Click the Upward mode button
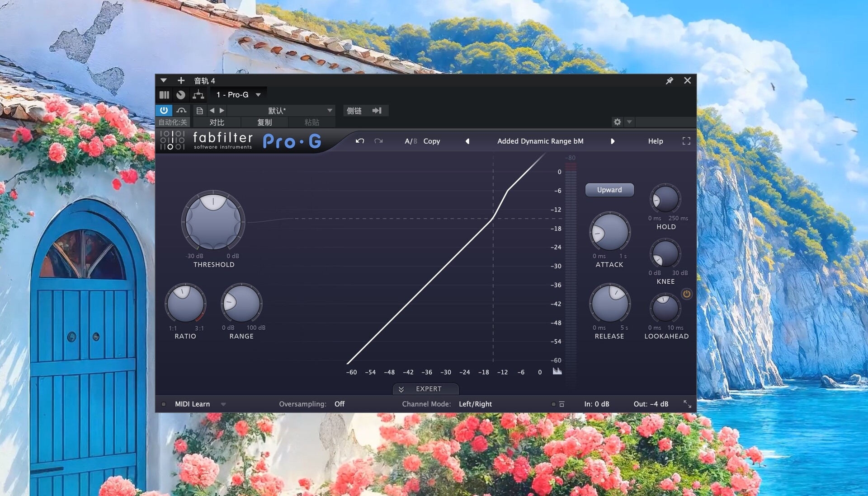Screen dimensions: 868x496 pyautogui.click(x=609, y=190)
